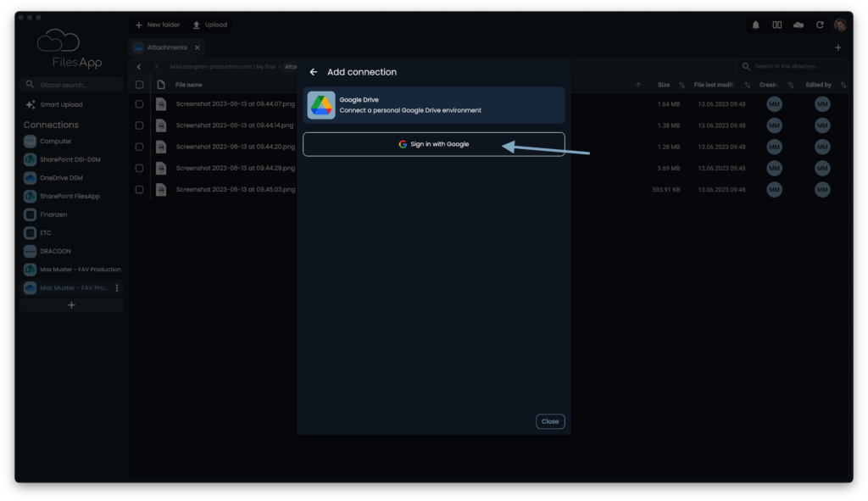Select the SharePoint DSI-DSM connection icon
Viewport: 868px width, 501px height.
point(30,159)
